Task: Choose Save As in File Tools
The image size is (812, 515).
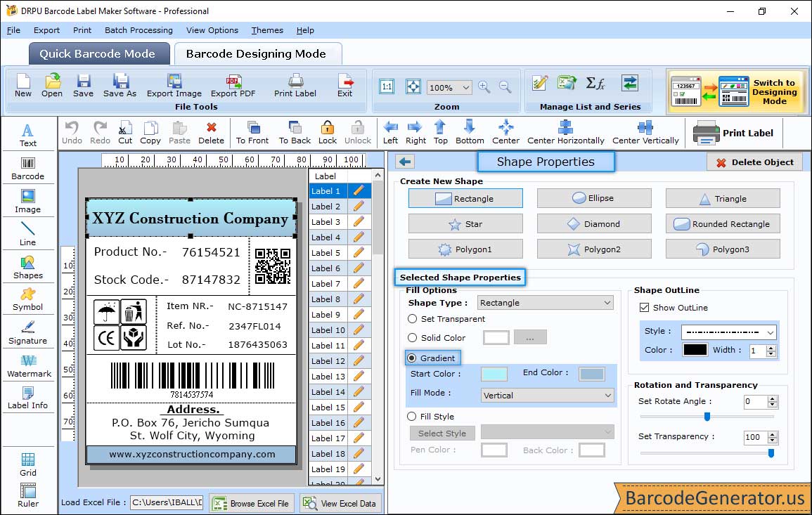Action: [120, 86]
